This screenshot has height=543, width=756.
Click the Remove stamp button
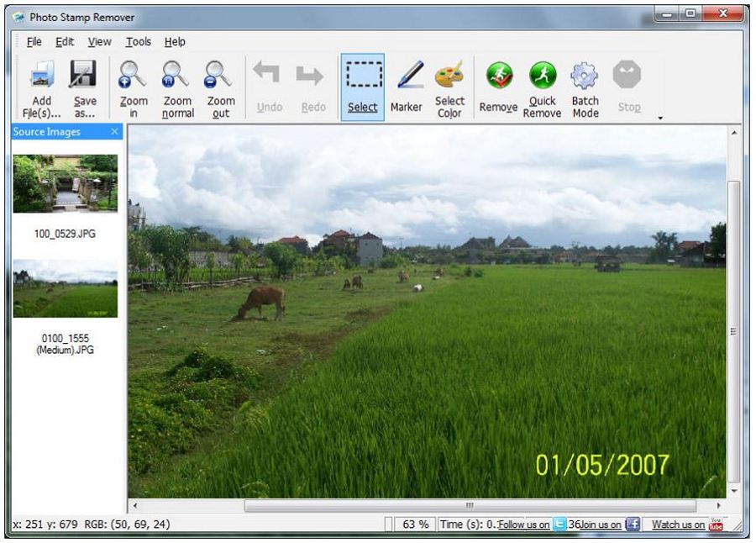(x=499, y=75)
